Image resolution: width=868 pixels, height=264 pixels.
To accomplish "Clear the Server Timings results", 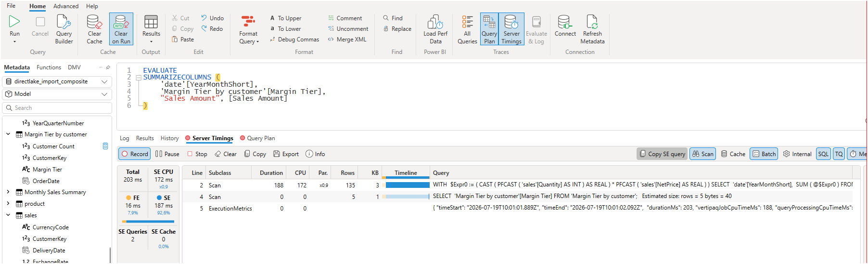I will (x=226, y=154).
